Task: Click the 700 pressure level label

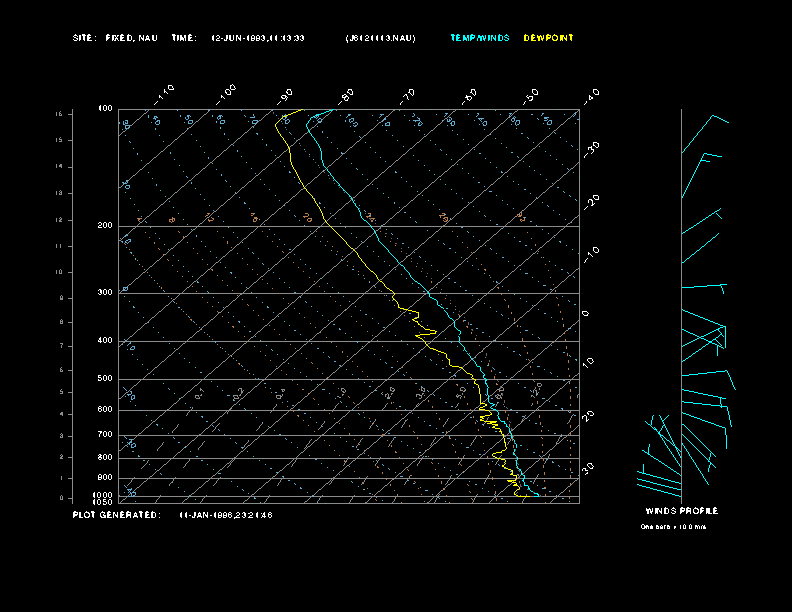Action: [x=105, y=434]
